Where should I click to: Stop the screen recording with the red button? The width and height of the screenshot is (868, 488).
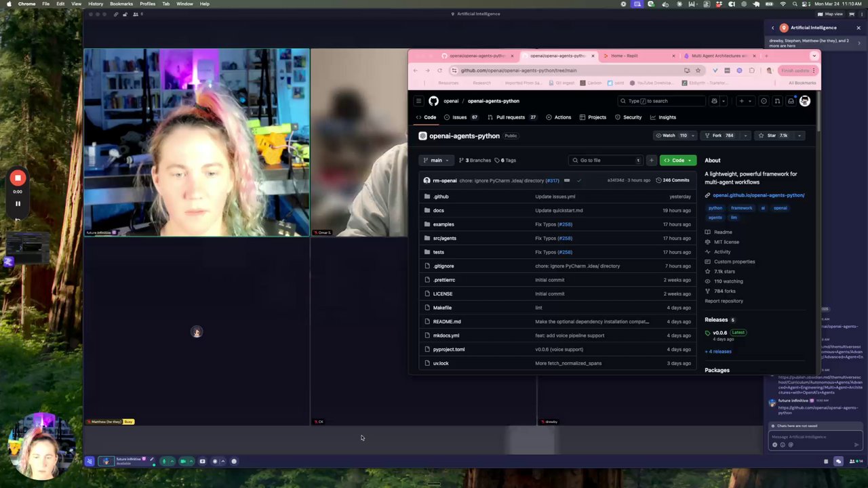[18, 178]
